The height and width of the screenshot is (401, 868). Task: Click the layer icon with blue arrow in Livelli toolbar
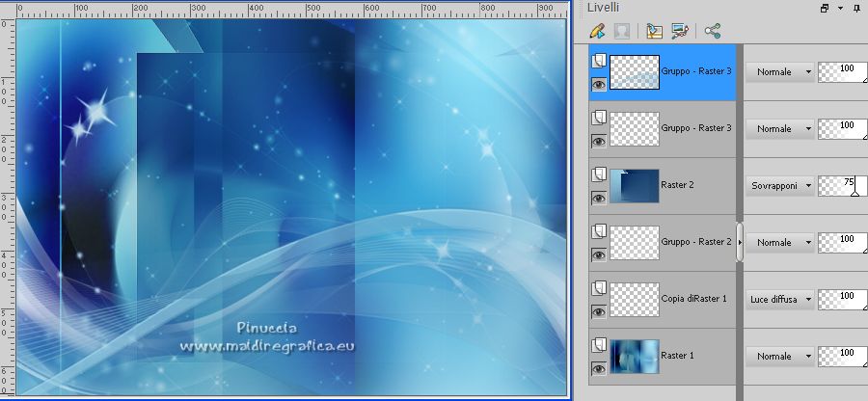pyautogui.click(x=654, y=31)
